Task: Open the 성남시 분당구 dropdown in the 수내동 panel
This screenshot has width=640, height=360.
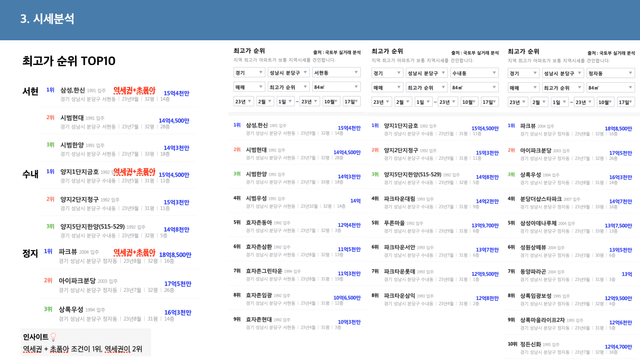Action: pyautogui.click(x=427, y=73)
